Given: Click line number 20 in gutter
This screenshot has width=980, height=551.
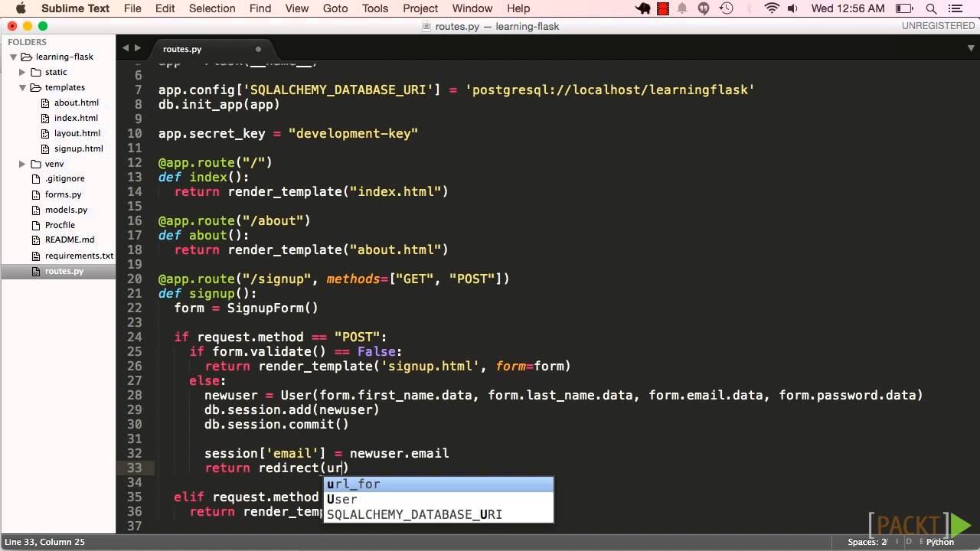Looking at the screenshot, I should (x=135, y=279).
